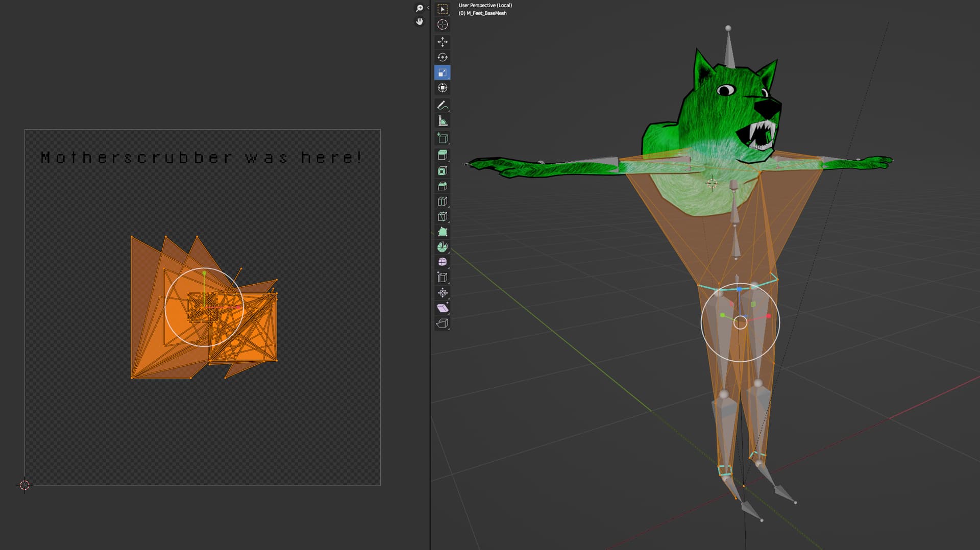
Task: Choose the Rotate tool
Action: 443,57
